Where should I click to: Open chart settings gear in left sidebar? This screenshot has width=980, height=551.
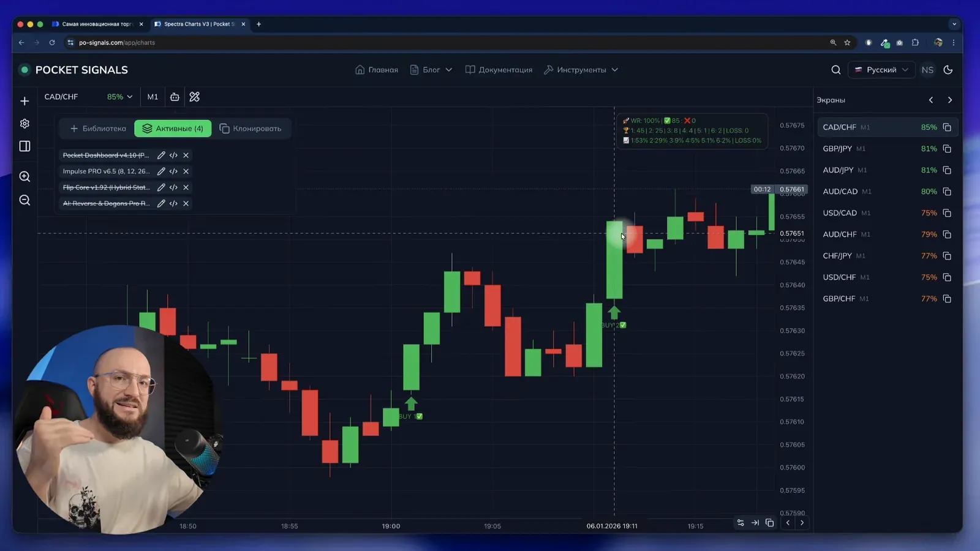[x=24, y=124]
